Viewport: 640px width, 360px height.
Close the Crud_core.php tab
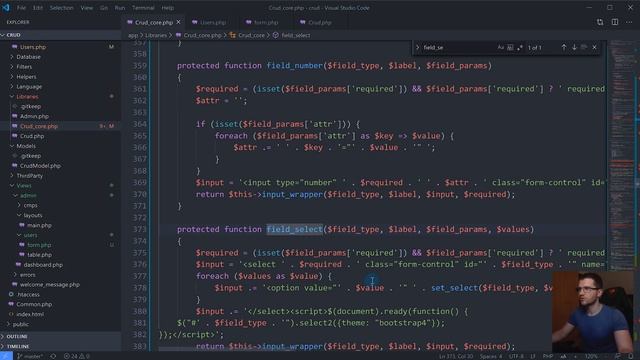[x=178, y=22]
